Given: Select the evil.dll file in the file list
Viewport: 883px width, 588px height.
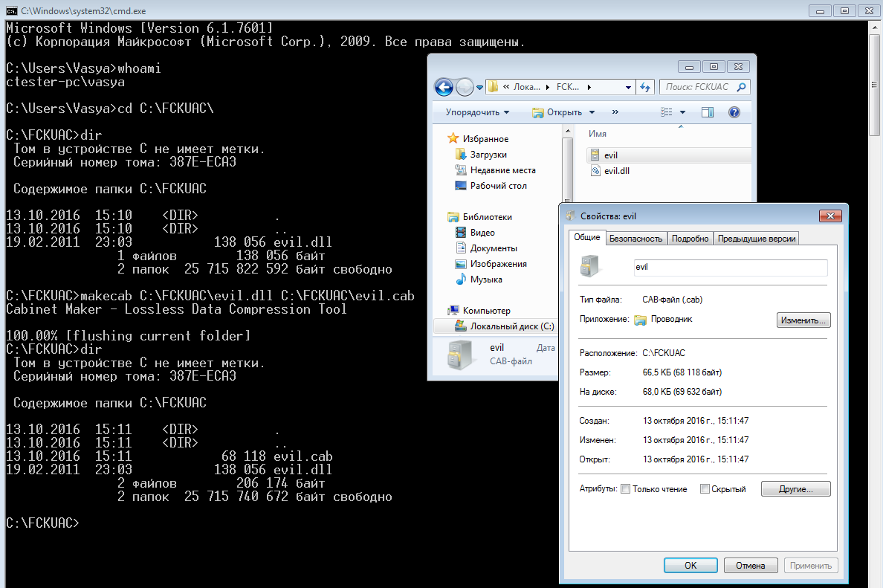Looking at the screenshot, I should pos(616,171).
